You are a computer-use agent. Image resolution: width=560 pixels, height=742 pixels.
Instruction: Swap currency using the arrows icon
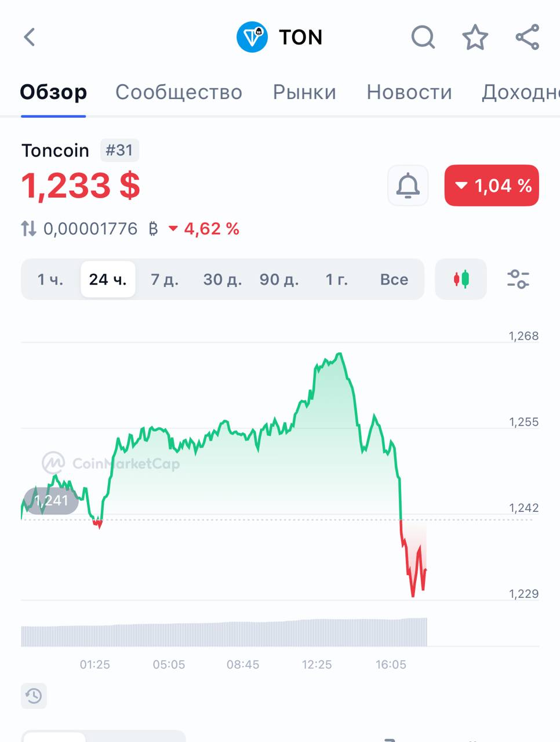coord(29,228)
